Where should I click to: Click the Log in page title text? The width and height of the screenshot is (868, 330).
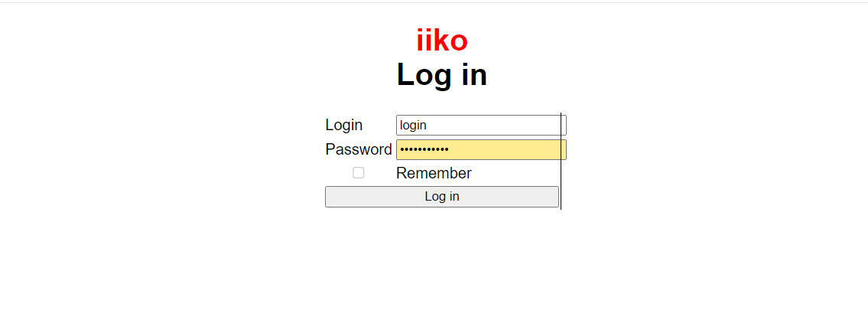coord(441,75)
